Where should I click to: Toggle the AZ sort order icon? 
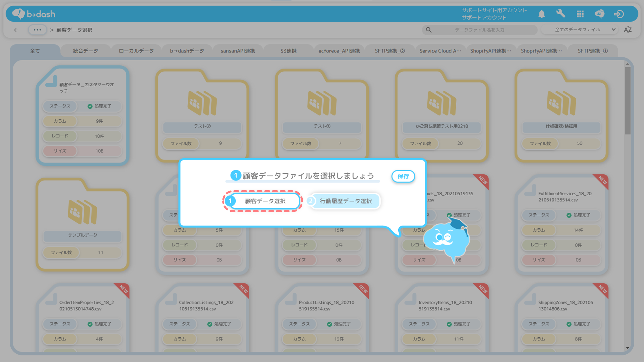pos(628,30)
